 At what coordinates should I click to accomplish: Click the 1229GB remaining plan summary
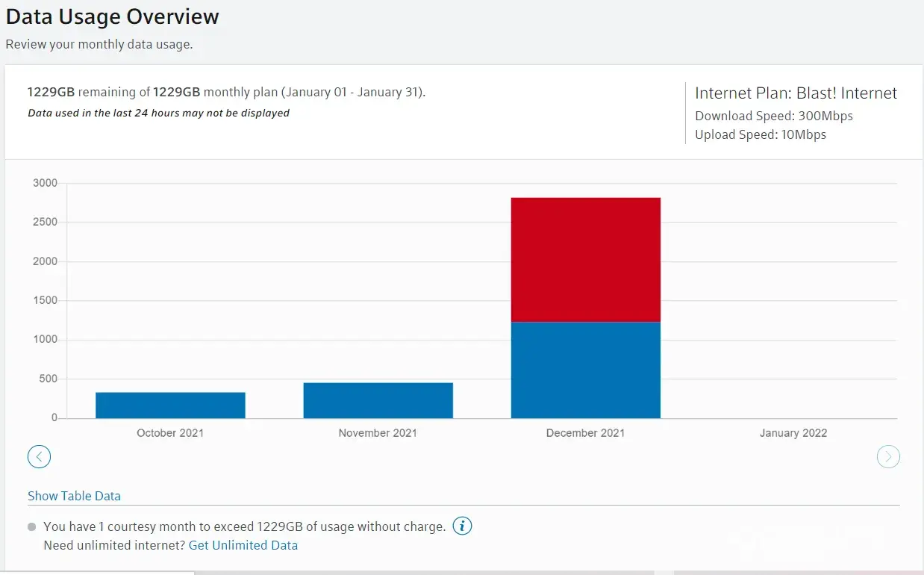(226, 93)
